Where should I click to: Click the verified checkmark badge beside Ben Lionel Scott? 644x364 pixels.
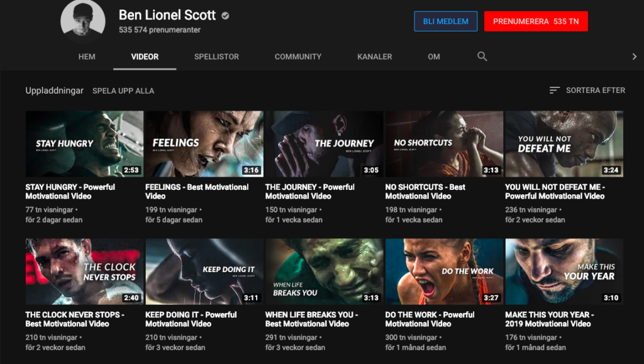(x=225, y=16)
